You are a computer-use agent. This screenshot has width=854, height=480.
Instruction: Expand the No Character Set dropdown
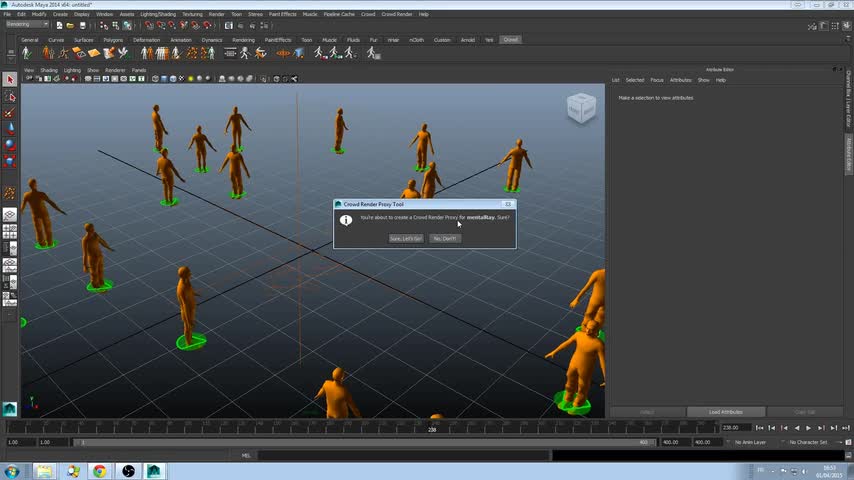coord(808,442)
